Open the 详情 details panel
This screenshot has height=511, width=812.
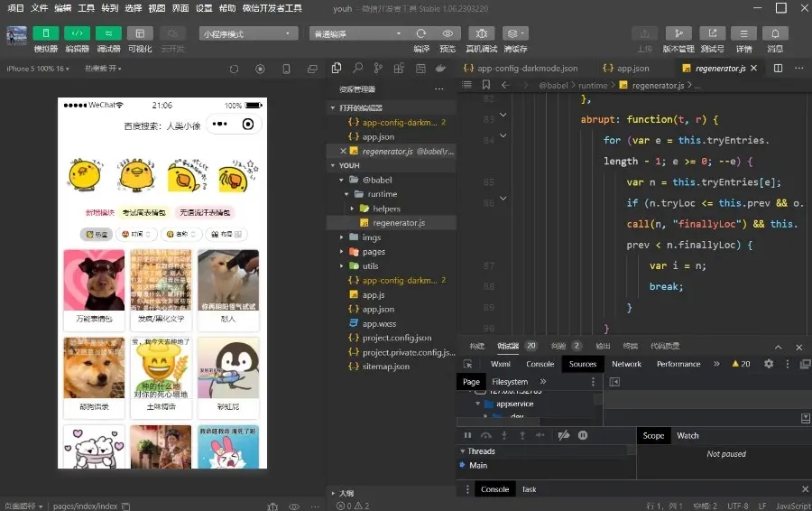tap(743, 33)
